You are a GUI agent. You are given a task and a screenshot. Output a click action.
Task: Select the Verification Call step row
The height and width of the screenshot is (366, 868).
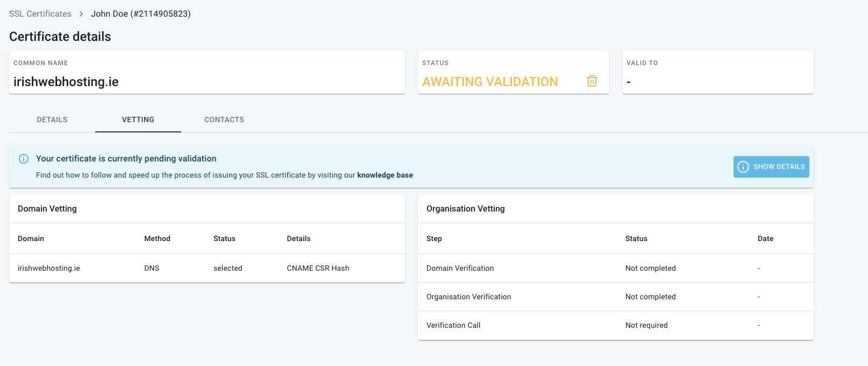[453, 325]
